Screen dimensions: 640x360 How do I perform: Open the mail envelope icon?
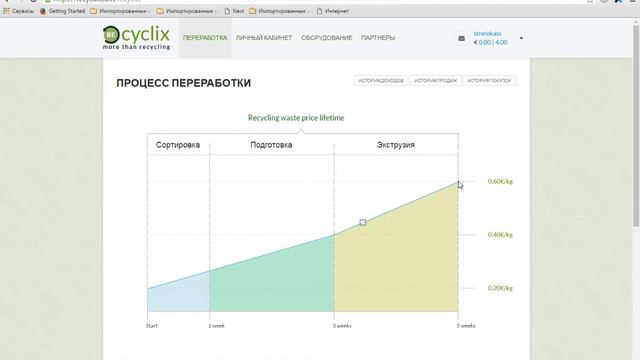point(461,38)
